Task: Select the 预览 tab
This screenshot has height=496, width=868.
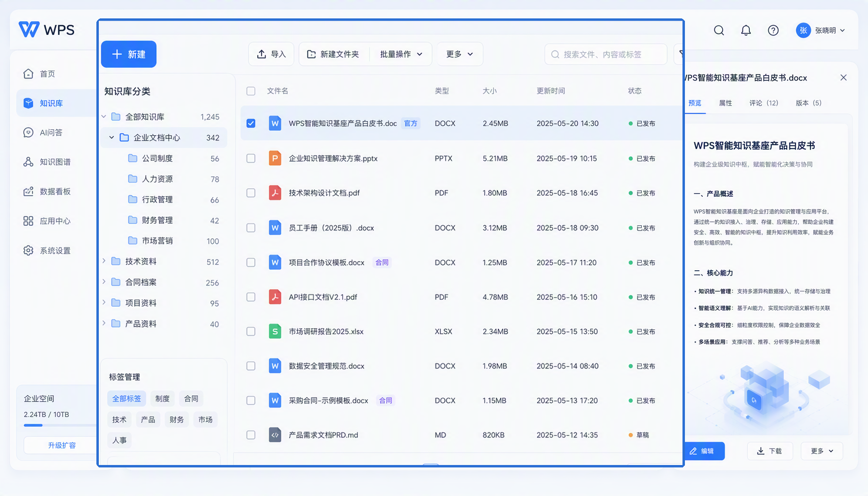Action: point(695,103)
